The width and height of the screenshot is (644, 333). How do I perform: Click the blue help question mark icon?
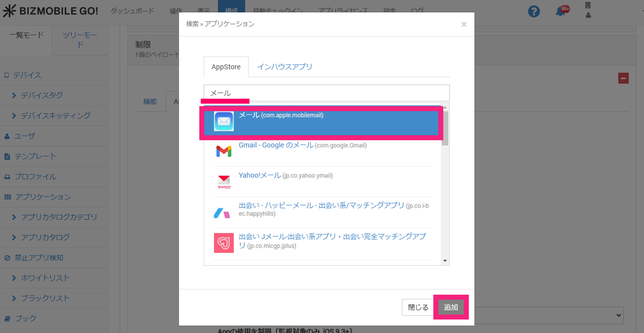[x=533, y=11]
